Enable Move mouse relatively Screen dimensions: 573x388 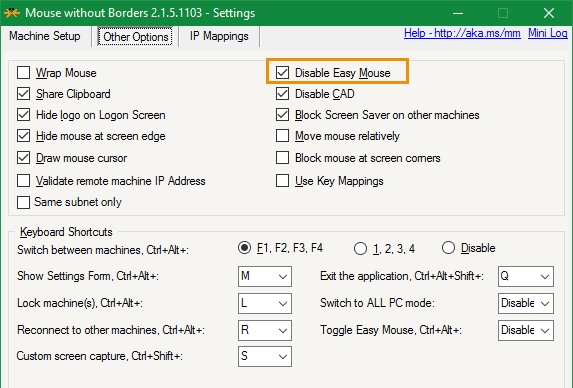[282, 136]
